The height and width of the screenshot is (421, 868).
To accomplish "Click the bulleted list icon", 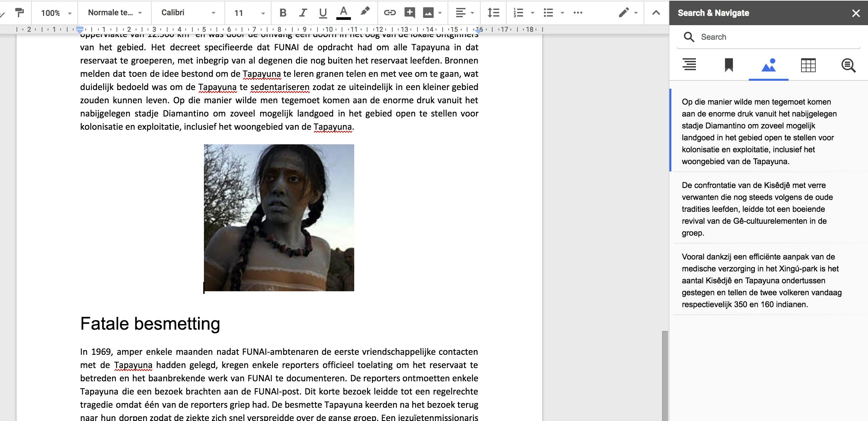I will point(548,13).
